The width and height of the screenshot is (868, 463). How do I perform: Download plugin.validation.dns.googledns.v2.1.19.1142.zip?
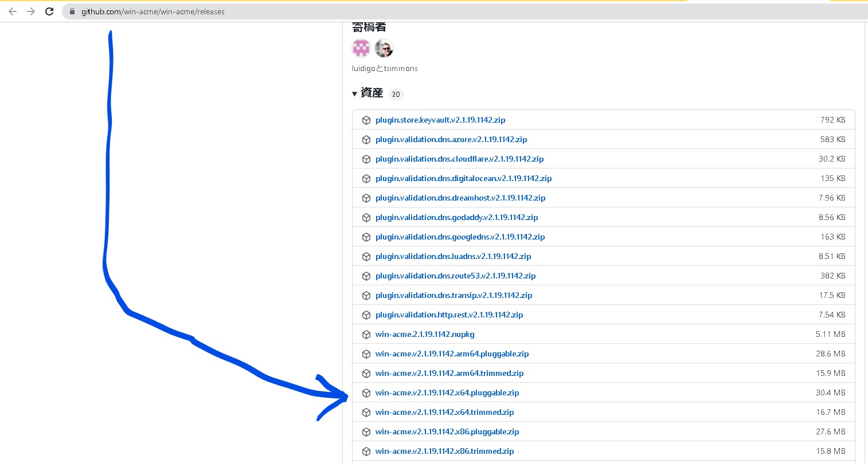pos(460,237)
